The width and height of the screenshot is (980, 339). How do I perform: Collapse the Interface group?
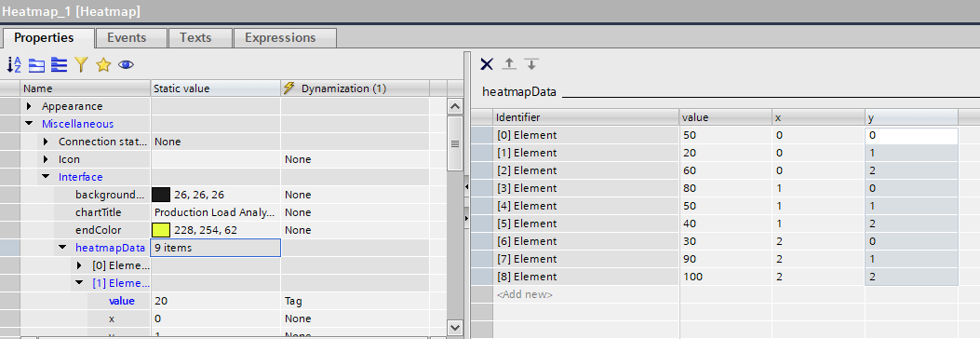coord(46,177)
